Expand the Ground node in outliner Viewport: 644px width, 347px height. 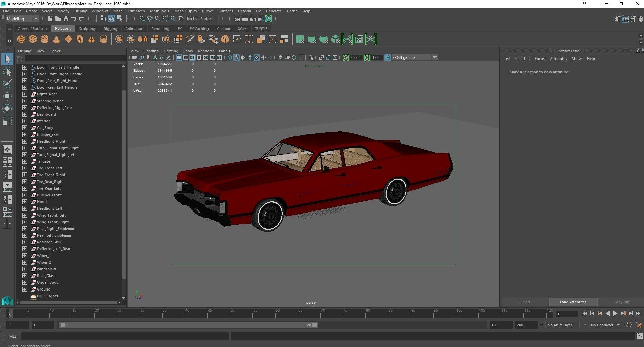[25, 289]
